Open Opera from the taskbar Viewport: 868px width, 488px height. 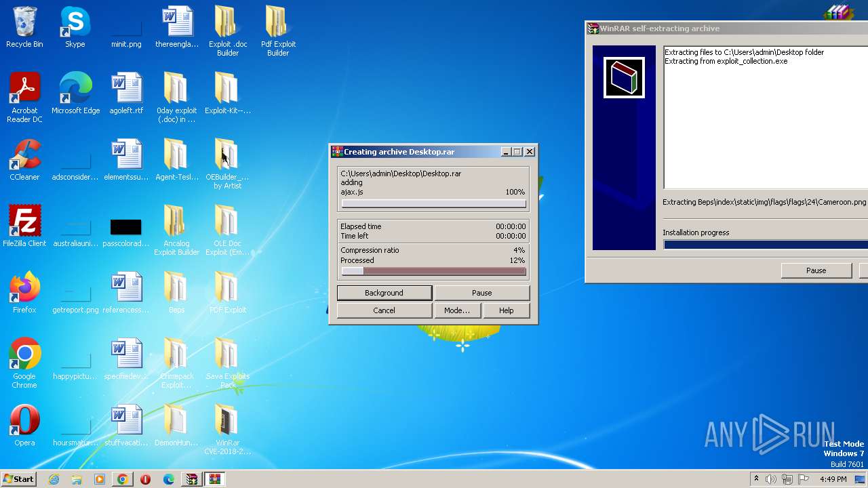[x=146, y=479]
